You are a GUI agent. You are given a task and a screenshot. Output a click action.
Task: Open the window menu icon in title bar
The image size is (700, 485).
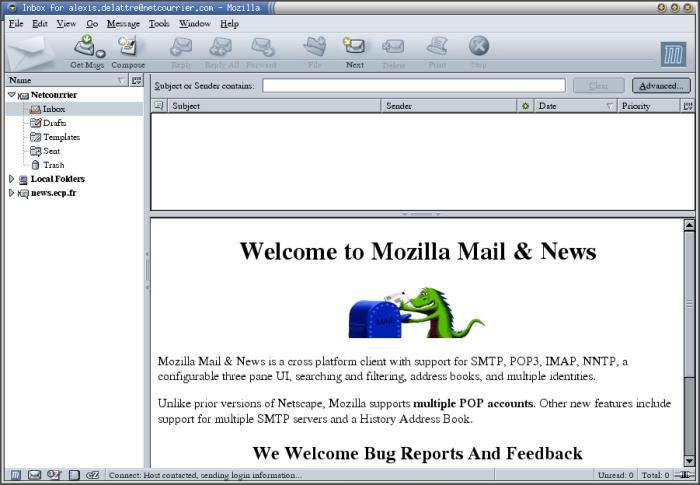pyautogui.click(x=12, y=8)
